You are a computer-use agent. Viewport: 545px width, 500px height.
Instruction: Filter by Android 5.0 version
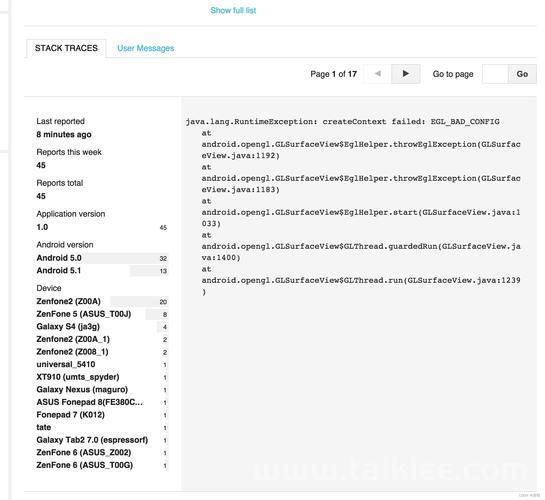pos(102,258)
